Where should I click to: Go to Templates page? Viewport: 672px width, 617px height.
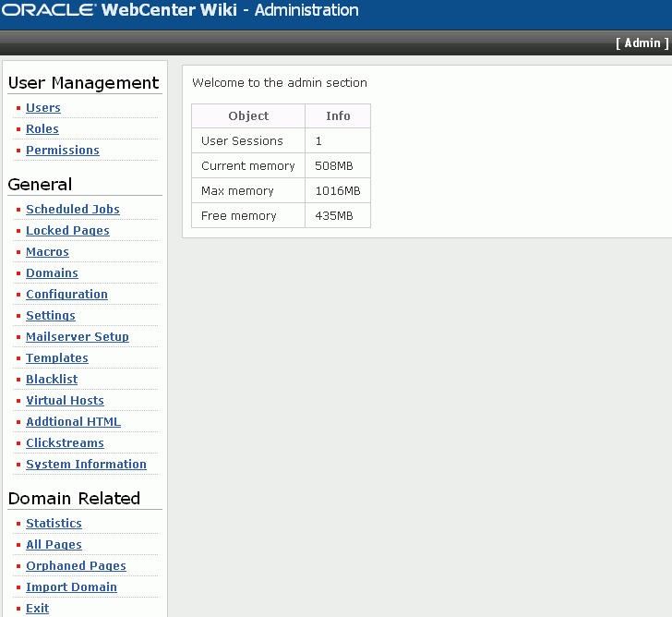click(x=57, y=358)
